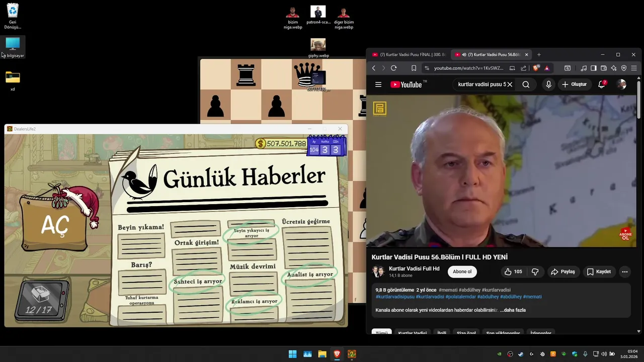The image size is (644, 362).
Task: Open the channel avatar thumbnail
Action: tap(378, 271)
